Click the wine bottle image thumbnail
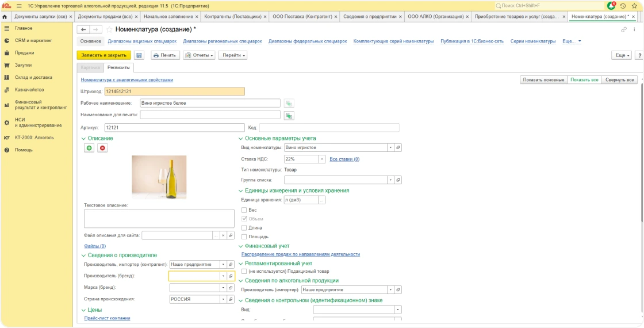This screenshot has width=644, height=328. [x=159, y=177]
